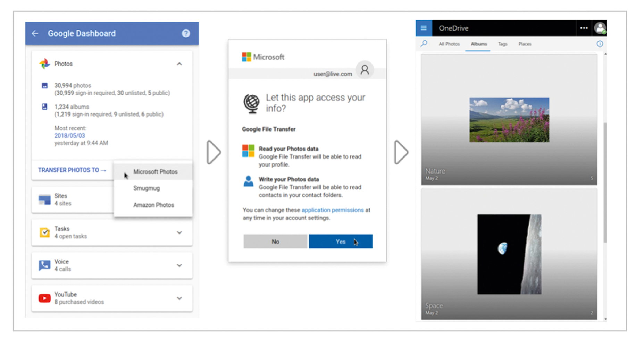The width and height of the screenshot is (644, 347).
Task: Click the application permissions link
Action: tap(332, 210)
